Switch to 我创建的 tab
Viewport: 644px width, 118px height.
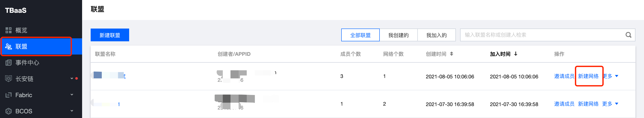click(x=399, y=35)
